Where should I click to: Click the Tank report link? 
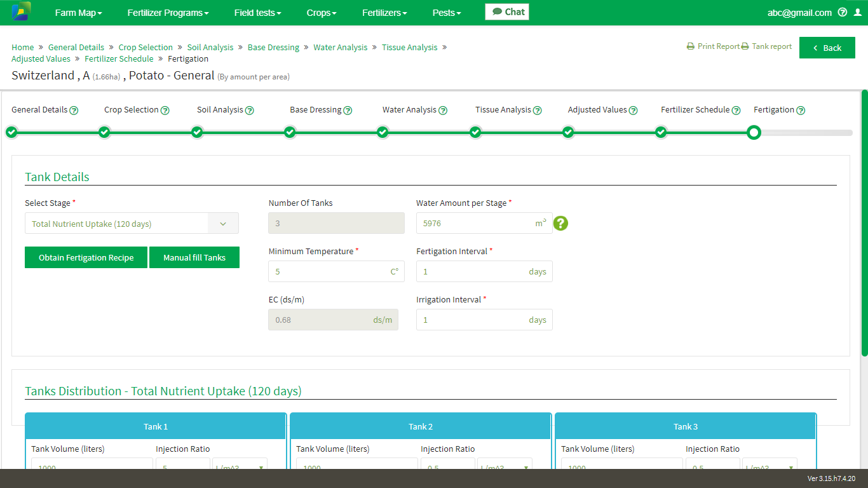(x=766, y=46)
